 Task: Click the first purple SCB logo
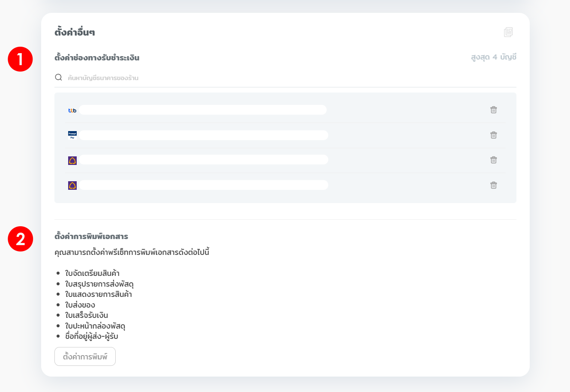point(72,161)
